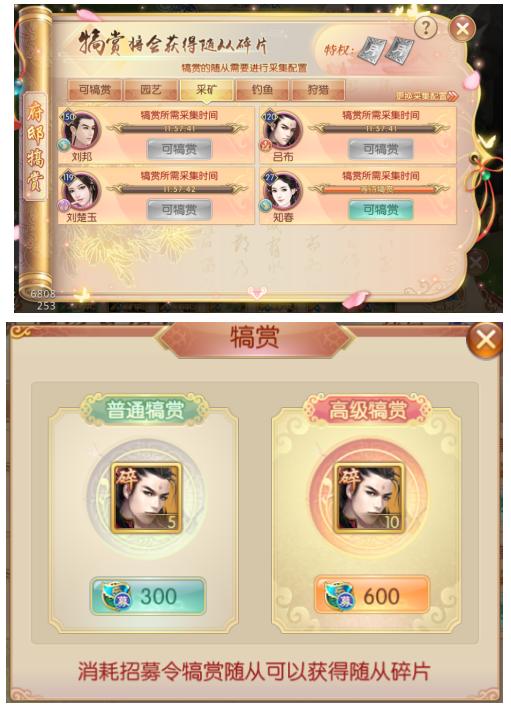Select Zhichun's portrait avatar (知春)
The image size is (511, 708).
[x=283, y=191]
